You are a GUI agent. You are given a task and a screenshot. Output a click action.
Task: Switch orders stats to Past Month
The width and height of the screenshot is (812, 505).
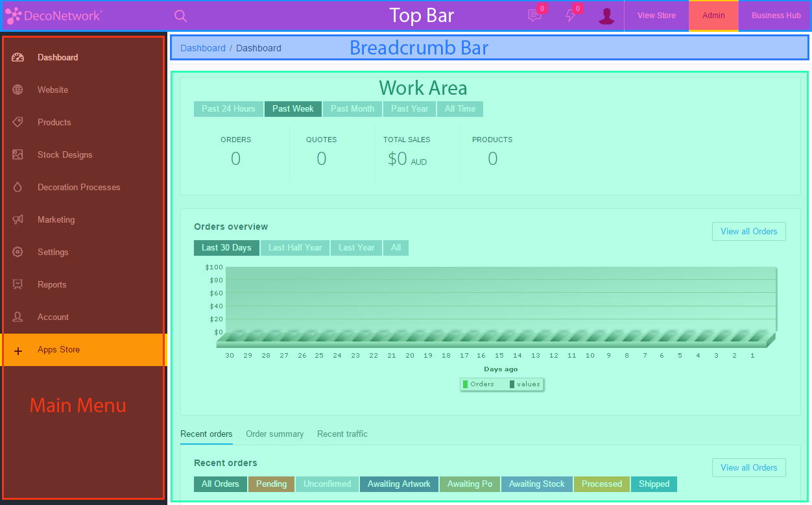352,108
